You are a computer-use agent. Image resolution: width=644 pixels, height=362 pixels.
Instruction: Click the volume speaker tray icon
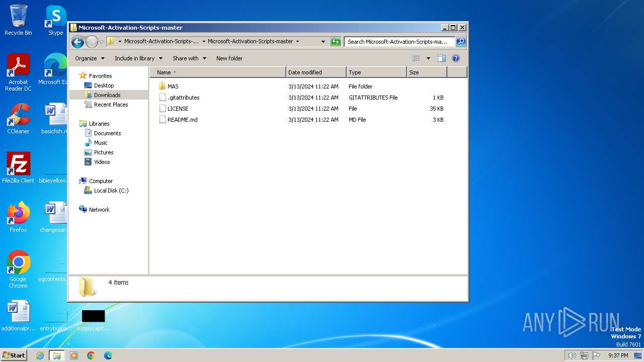click(x=572, y=355)
